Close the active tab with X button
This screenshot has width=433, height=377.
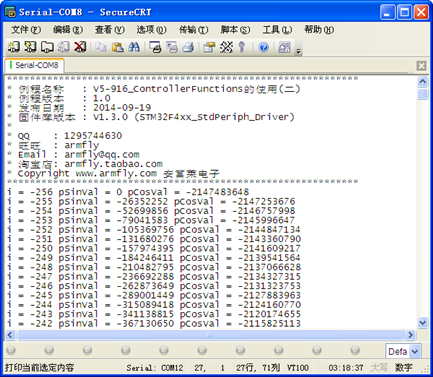pos(421,66)
